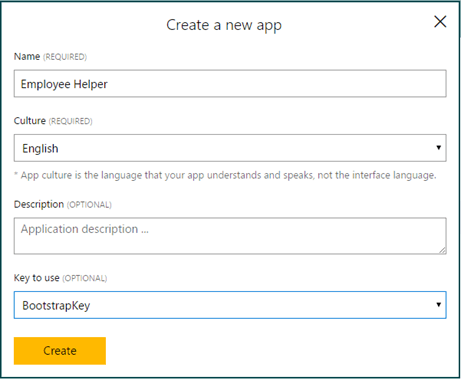Screen dimensions: 461x380
Task: Click the description box resize grip
Action: (x=442, y=250)
